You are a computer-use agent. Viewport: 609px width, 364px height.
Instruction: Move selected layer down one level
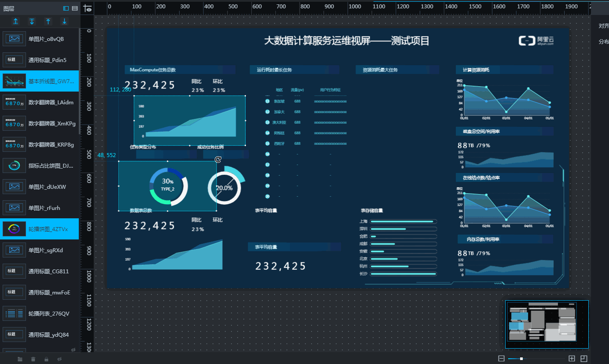32,21
